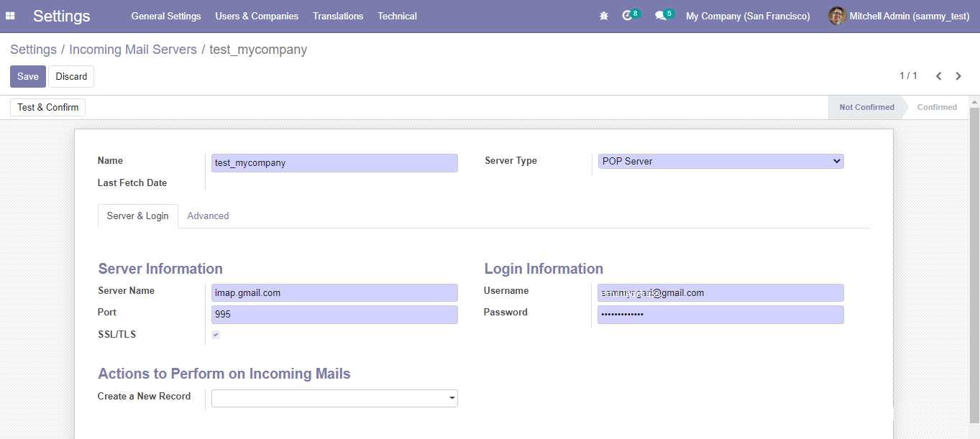This screenshot has height=439, width=980.
Task: Open activities clock icon with 8 badge
Action: [x=631, y=15]
